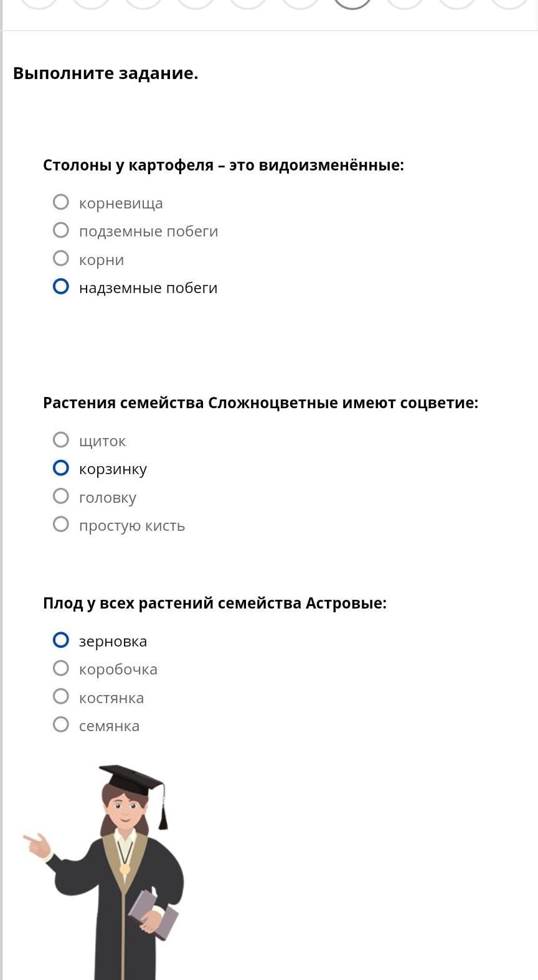Select 'зерновка' fruit option
Viewport: 538px width, 980px height.
click(61, 640)
